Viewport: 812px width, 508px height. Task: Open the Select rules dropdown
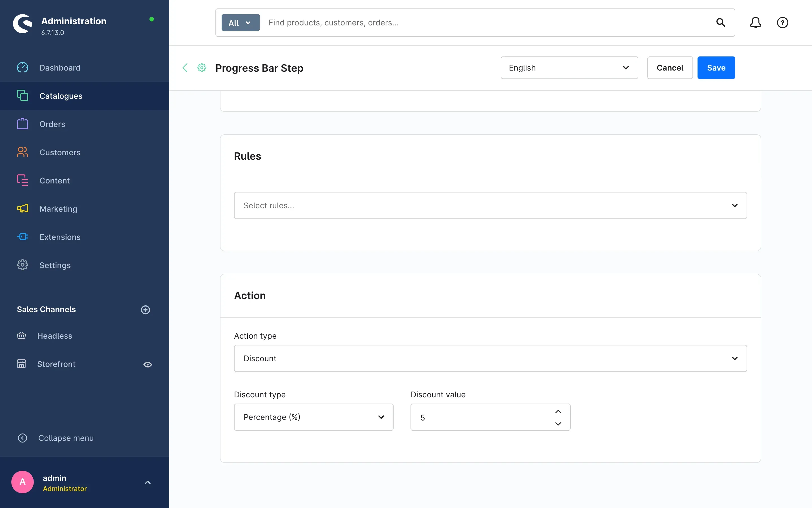[490, 205]
